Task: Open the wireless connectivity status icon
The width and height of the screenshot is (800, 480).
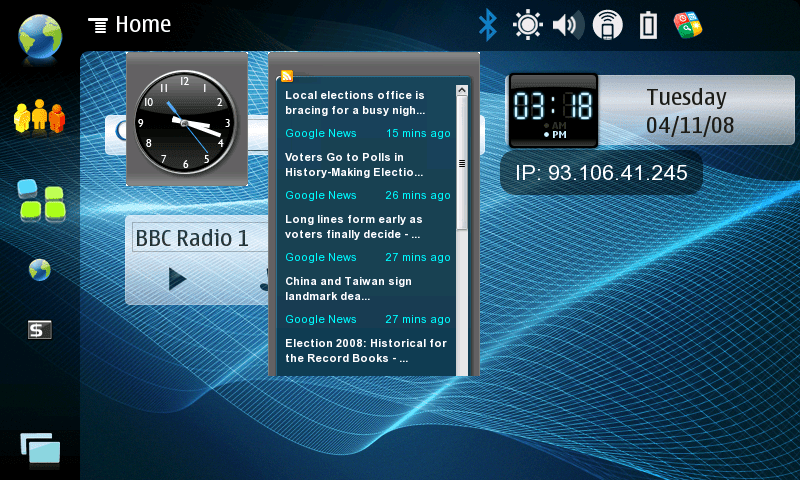Action: [x=608, y=25]
